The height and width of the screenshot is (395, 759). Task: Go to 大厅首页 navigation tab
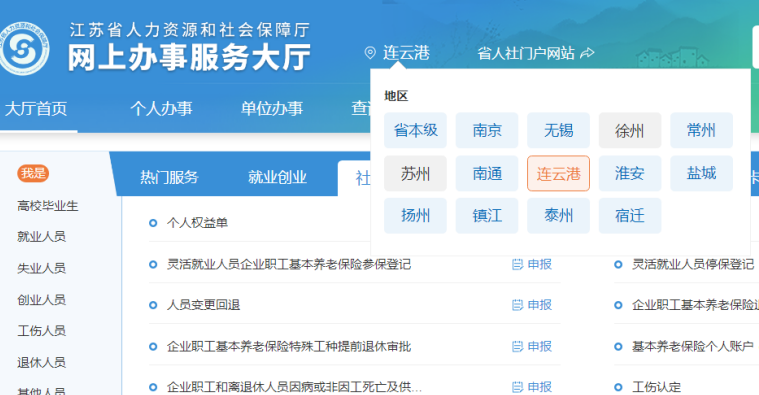click(x=36, y=108)
